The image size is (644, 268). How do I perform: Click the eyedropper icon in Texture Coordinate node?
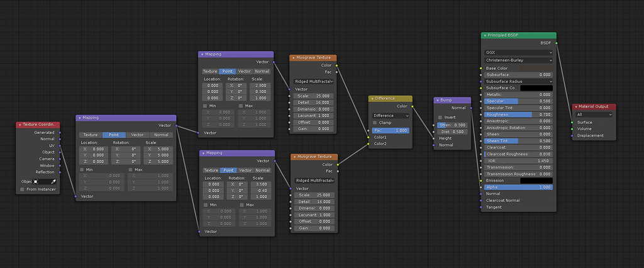[x=53, y=181]
